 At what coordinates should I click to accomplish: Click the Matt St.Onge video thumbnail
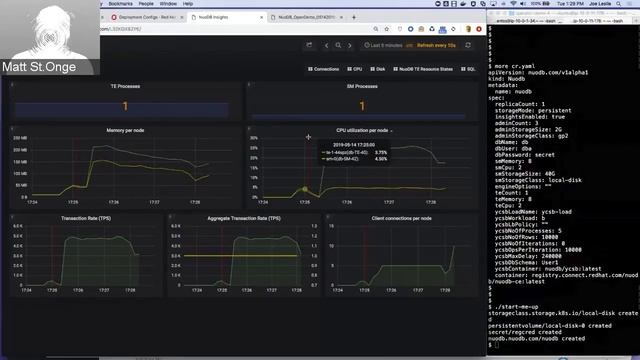[x=50, y=38]
